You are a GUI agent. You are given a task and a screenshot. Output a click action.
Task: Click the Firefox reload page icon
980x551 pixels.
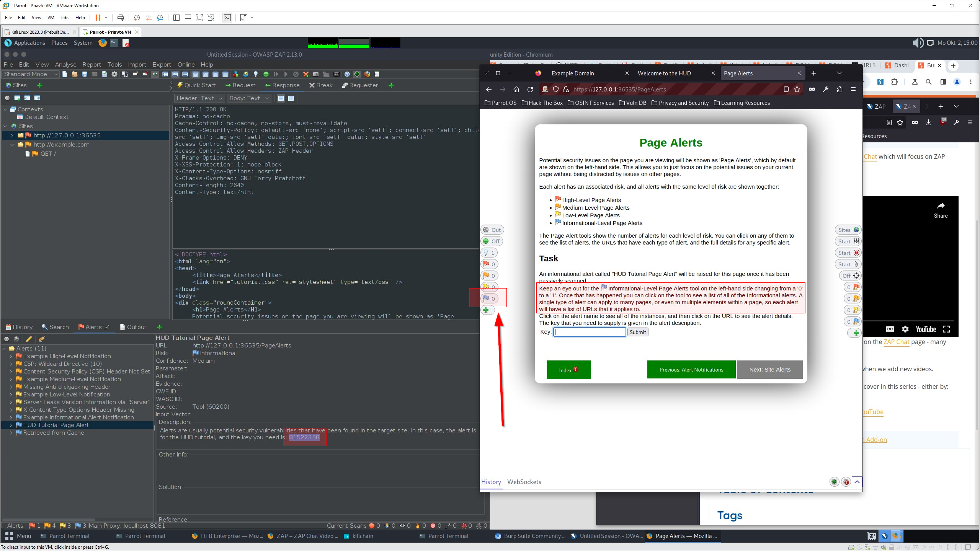click(530, 90)
